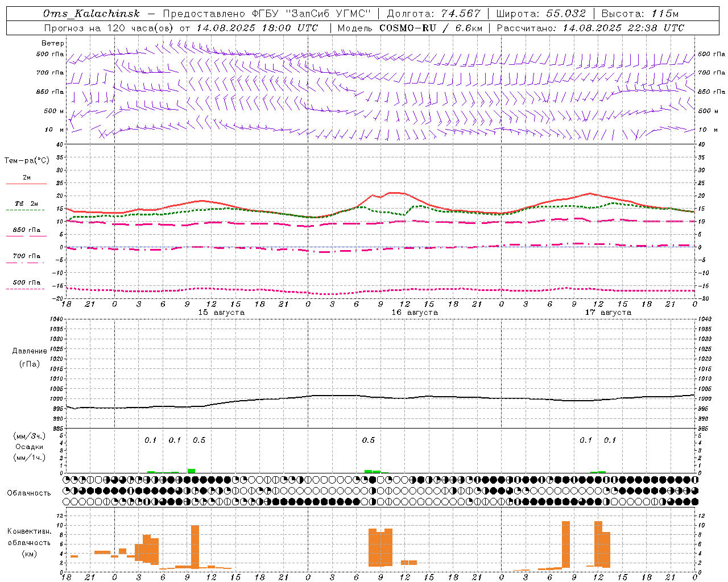Click the 'Осадки' precipitation label
Screen dimensions: 728x582
pyautogui.click(x=30, y=447)
